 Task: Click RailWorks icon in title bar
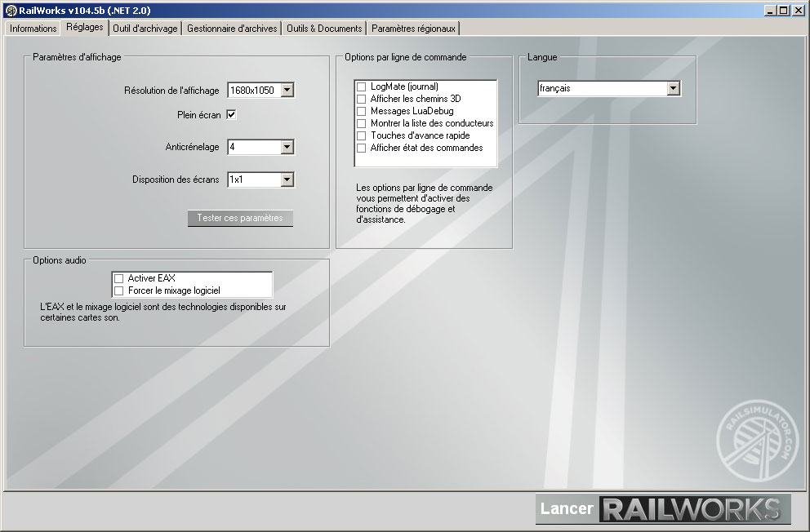tap(11, 11)
